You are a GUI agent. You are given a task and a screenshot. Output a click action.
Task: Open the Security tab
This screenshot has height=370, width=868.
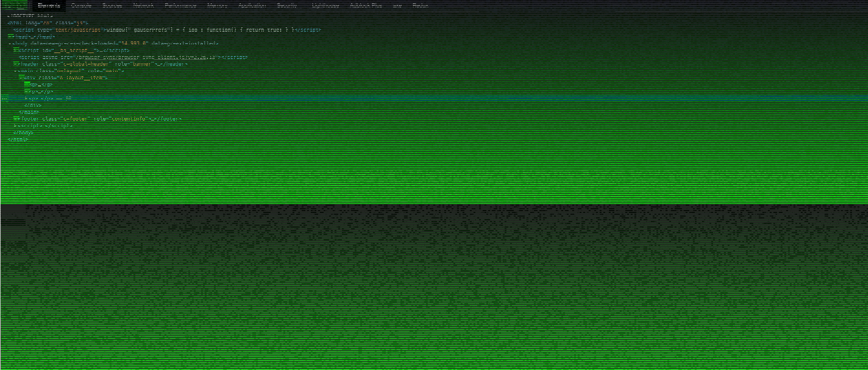point(287,5)
